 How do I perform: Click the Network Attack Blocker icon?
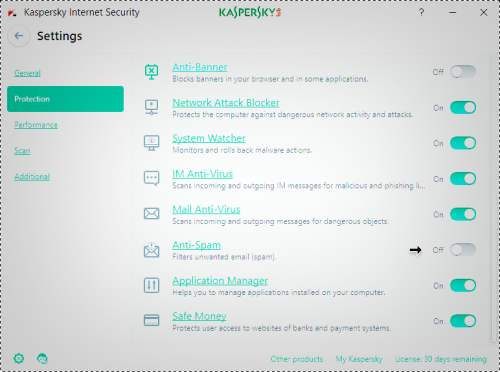[151, 107]
